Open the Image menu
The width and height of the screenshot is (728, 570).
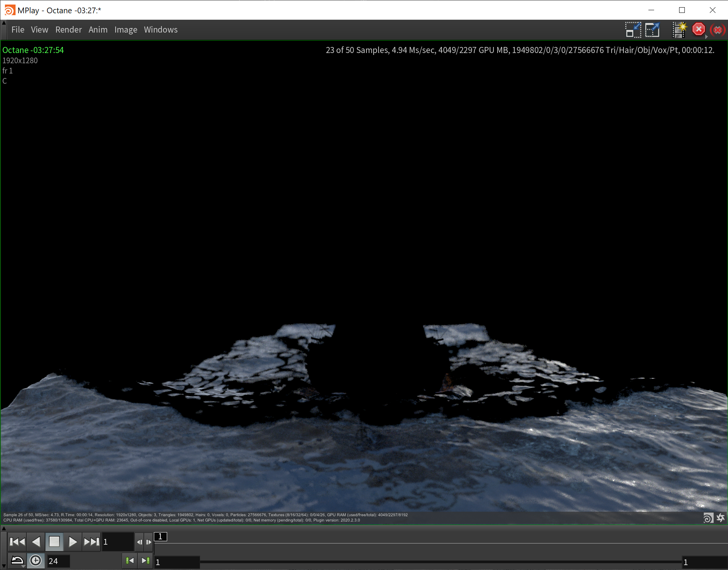(x=125, y=30)
